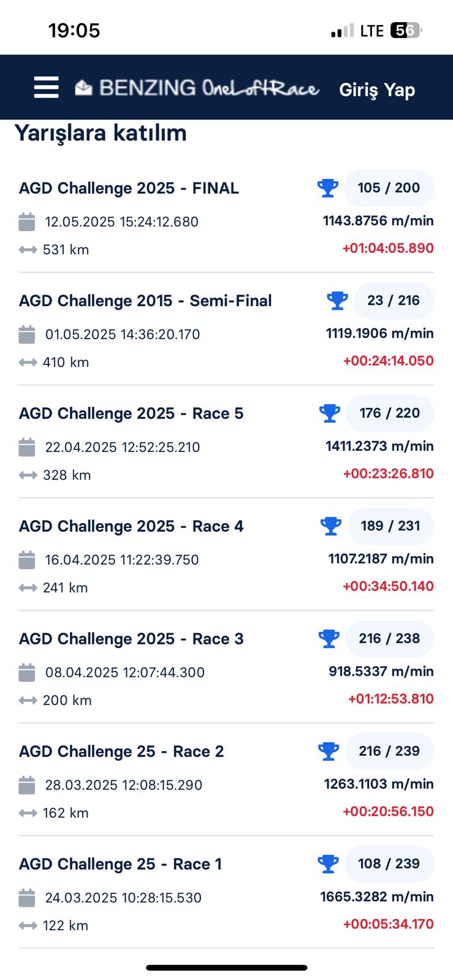Click calendar icon for 12.05.2025 race

[27, 222]
